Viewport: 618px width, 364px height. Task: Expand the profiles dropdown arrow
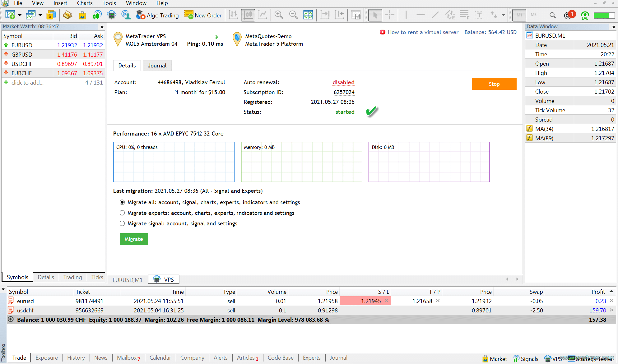click(40, 15)
